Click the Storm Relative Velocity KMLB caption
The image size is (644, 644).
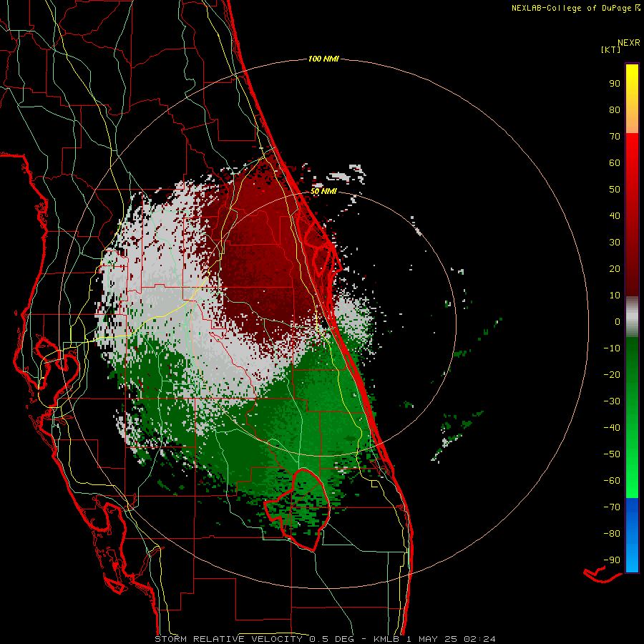click(325, 639)
